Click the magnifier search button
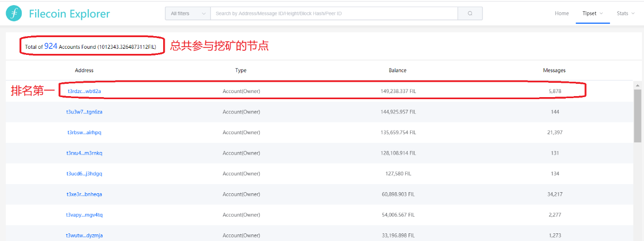Image resolution: width=644 pixels, height=241 pixels. (x=470, y=14)
